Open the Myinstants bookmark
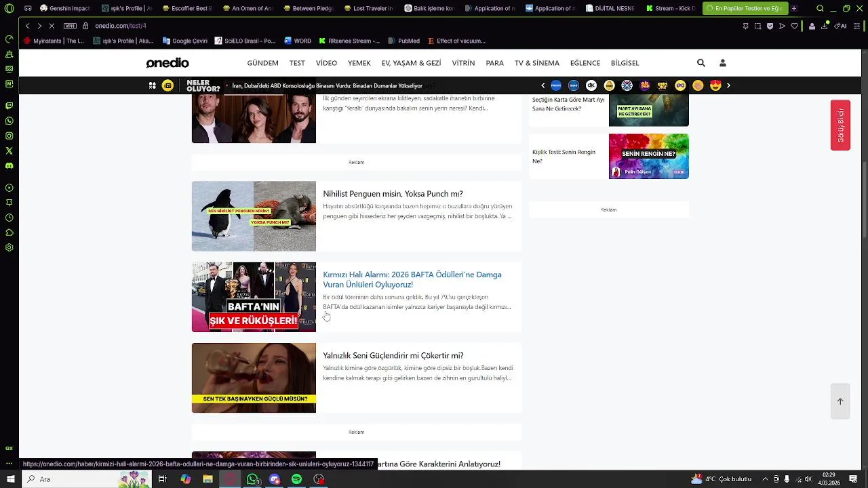The height and width of the screenshot is (488, 868). pyautogui.click(x=54, y=41)
